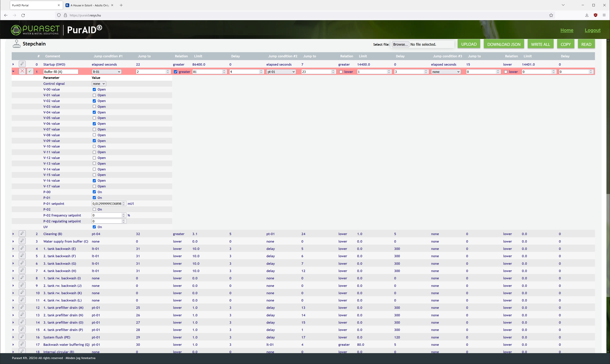Viewport: 610px width, 364px height.
Task: Open the Control signal dropdown
Action: point(99,84)
